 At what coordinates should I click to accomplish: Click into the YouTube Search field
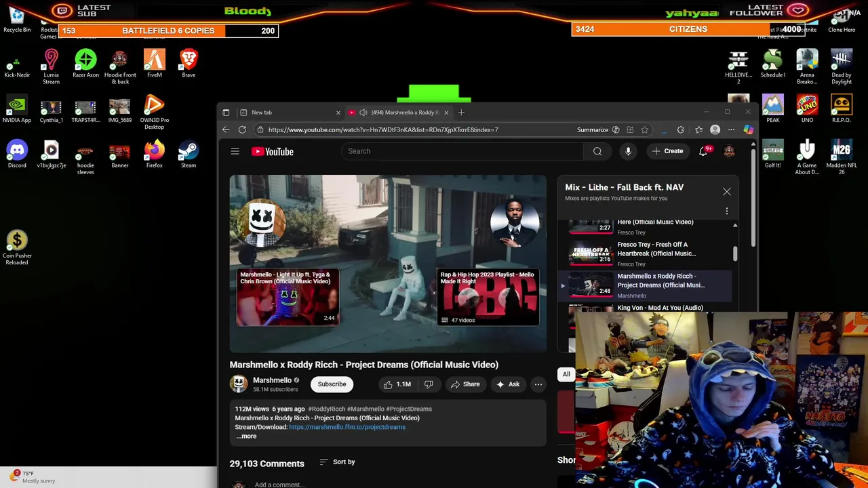(462, 151)
